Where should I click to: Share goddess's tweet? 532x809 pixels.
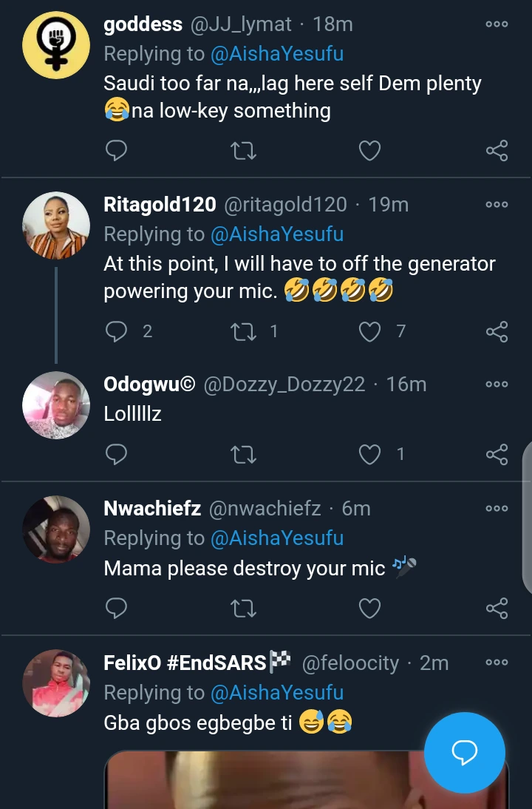pyautogui.click(x=497, y=151)
